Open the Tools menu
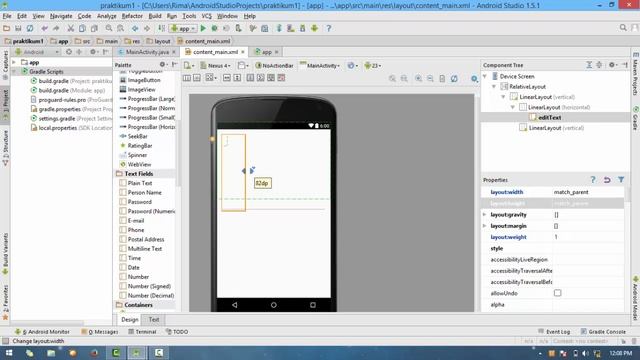The image size is (640, 360). click(x=189, y=16)
